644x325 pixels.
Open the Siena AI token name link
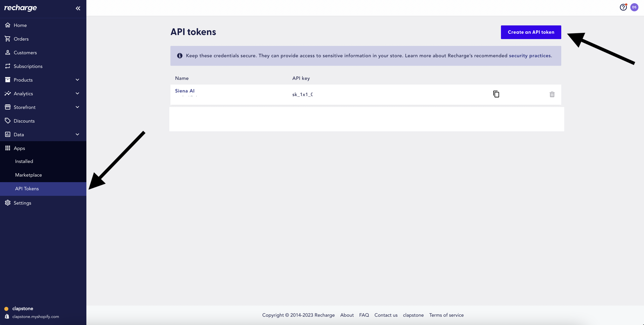pyautogui.click(x=185, y=91)
